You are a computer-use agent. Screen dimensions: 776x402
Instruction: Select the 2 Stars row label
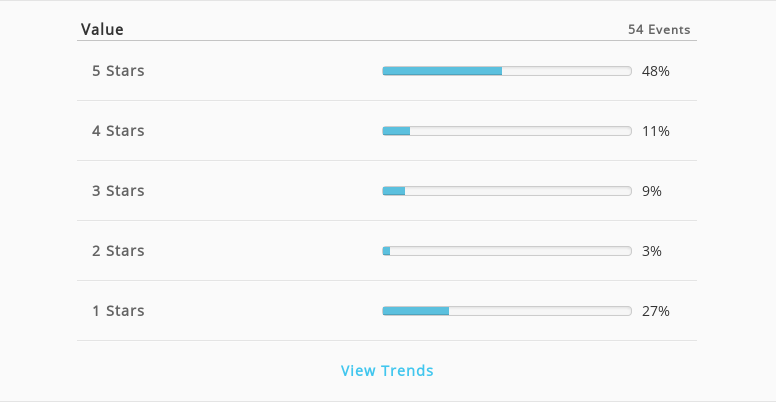coord(118,251)
